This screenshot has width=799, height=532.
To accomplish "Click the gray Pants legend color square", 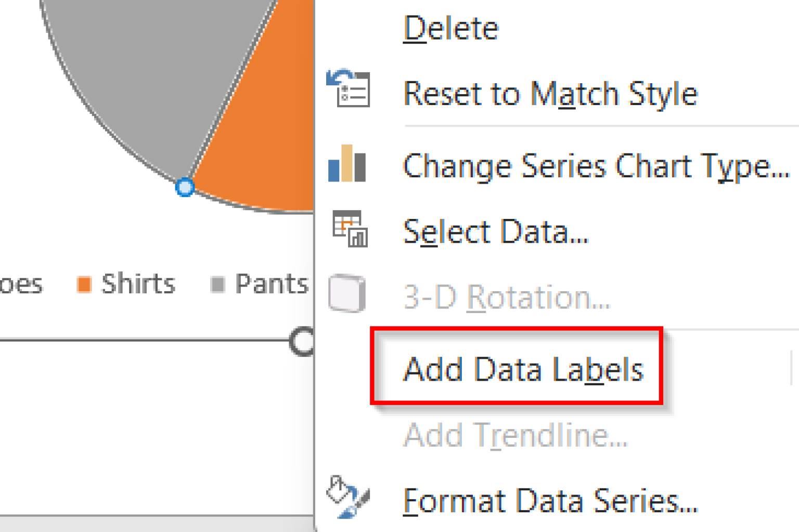I will click(x=217, y=284).
